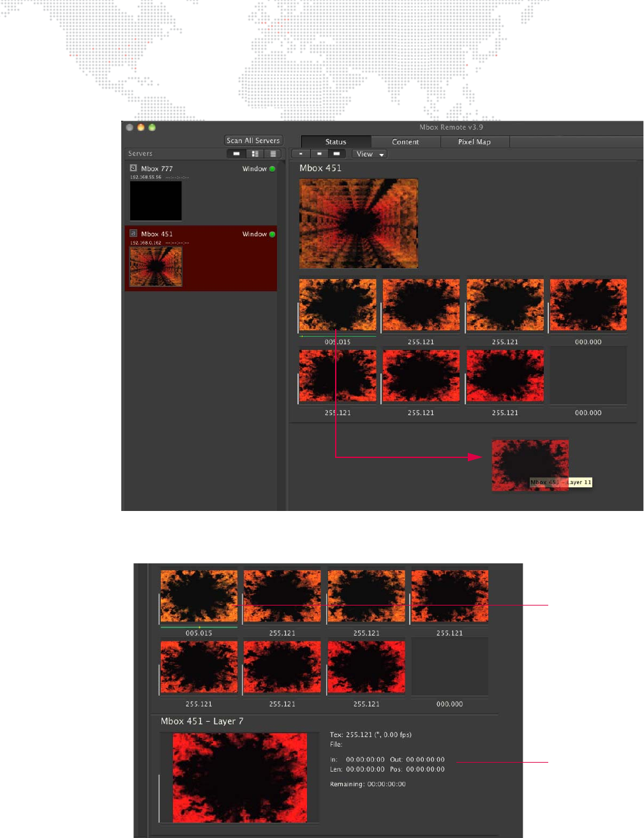The image size is (644, 838).
Task: Set large thumbnail size in status toolbar
Action: (x=336, y=154)
